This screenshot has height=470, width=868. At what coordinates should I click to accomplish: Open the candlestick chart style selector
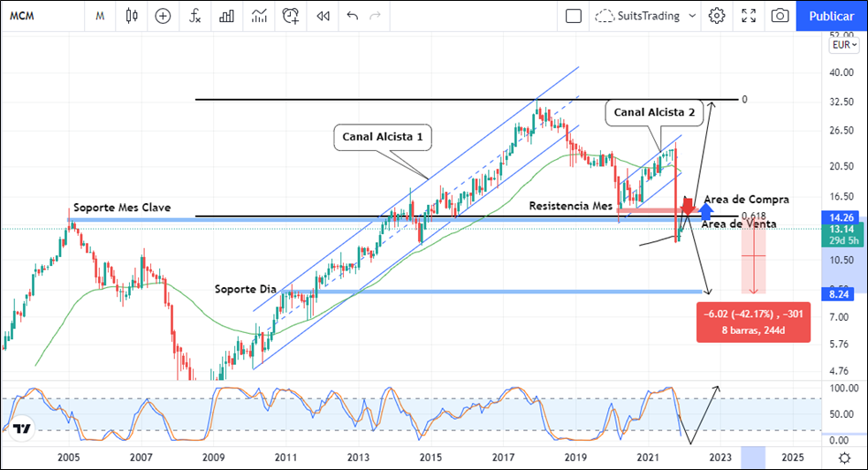(132, 16)
